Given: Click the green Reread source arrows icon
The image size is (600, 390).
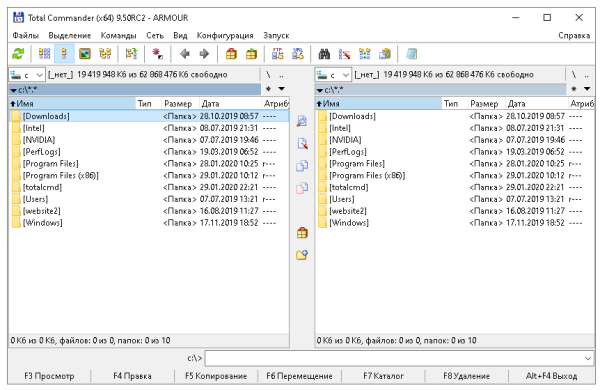Looking at the screenshot, I should [x=18, y=54].
